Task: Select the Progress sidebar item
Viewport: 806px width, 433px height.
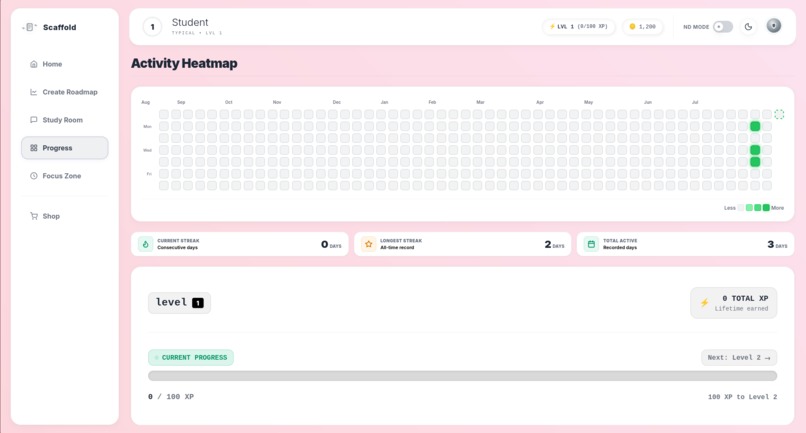Action: pos(65,148)
